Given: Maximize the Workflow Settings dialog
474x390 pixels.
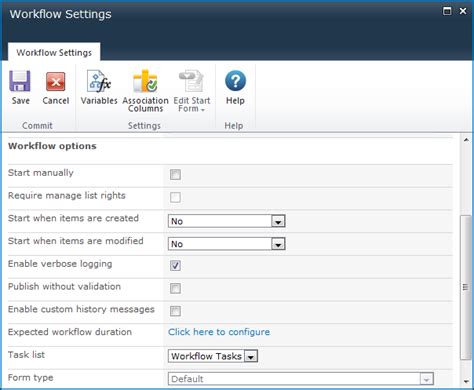Looking at the screenshot, I should coord(447,11).
